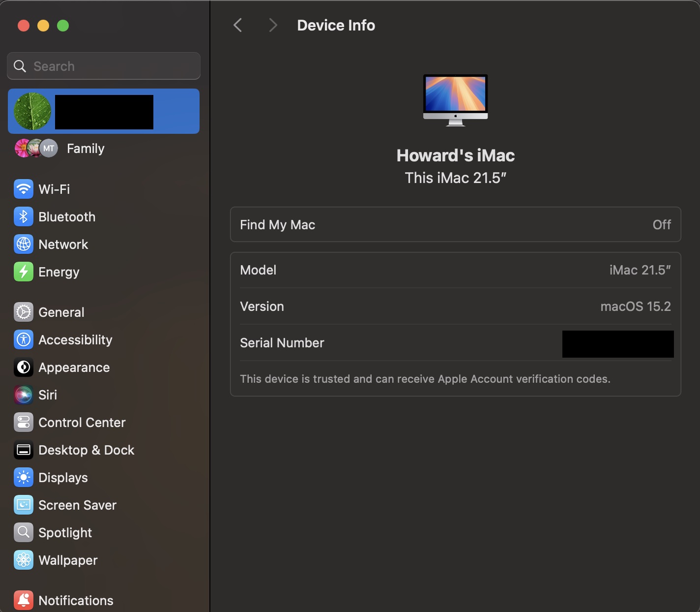Select the Siri settings label
This screenshot has height=612, width=700.
click(x=48, y=395)
